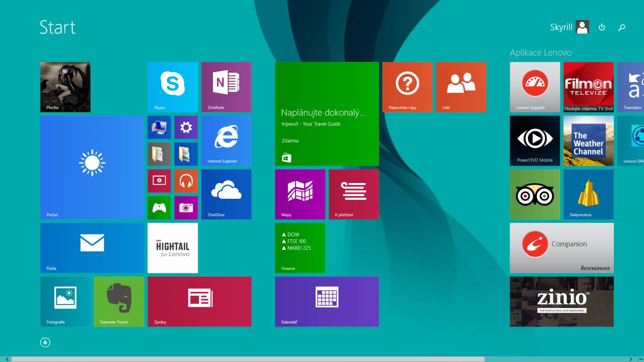Screen dimensions: 644x362
Task: Open the This PC computer tile
Action: tap(159, 128)
